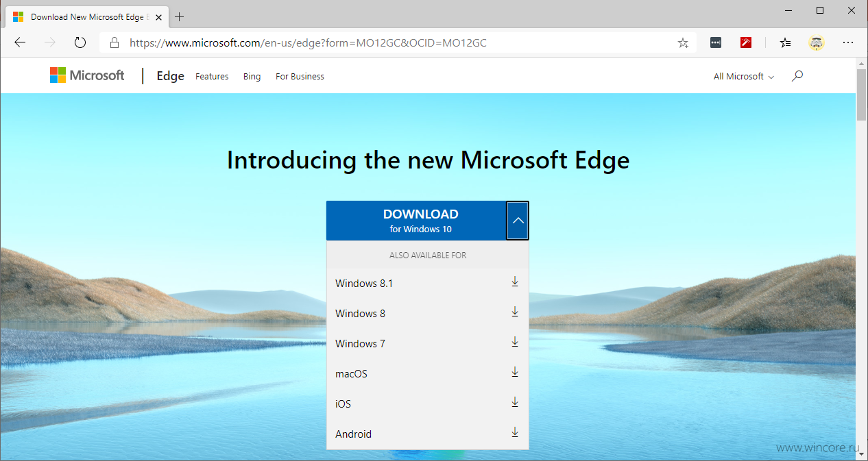Expand the All Microsoft menu
This screenshot has width=868, height=461.
pyautogui.click(x=744, y=76)
